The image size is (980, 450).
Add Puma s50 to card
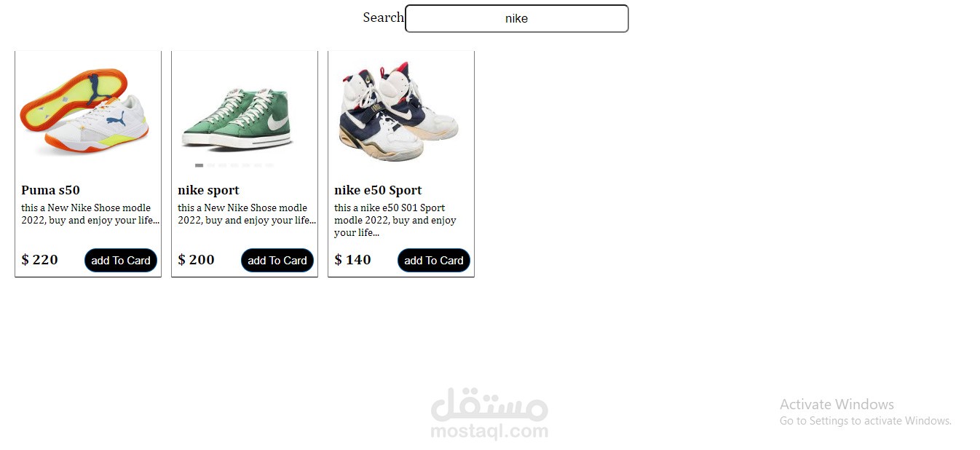121,261
